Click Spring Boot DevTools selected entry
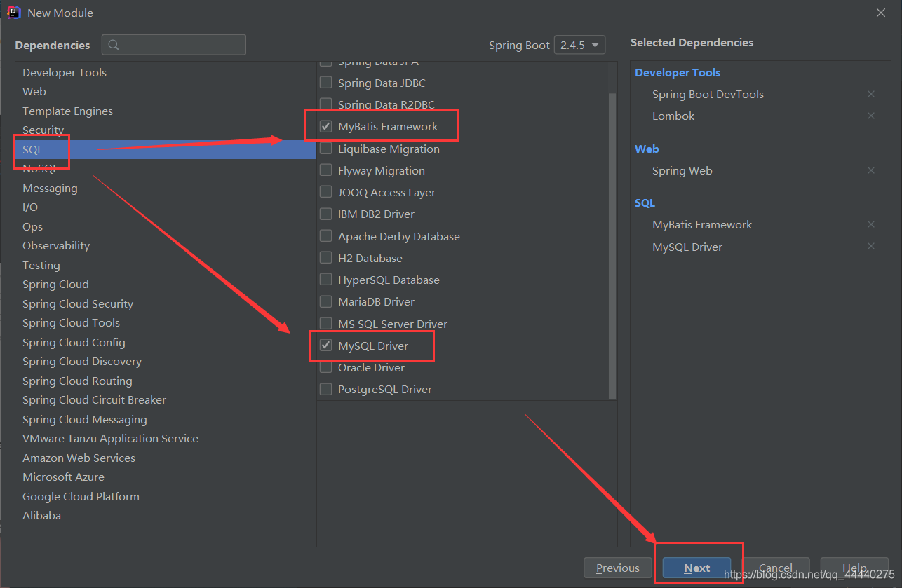This screenshot has height=588, width=902. click(708, 94)
